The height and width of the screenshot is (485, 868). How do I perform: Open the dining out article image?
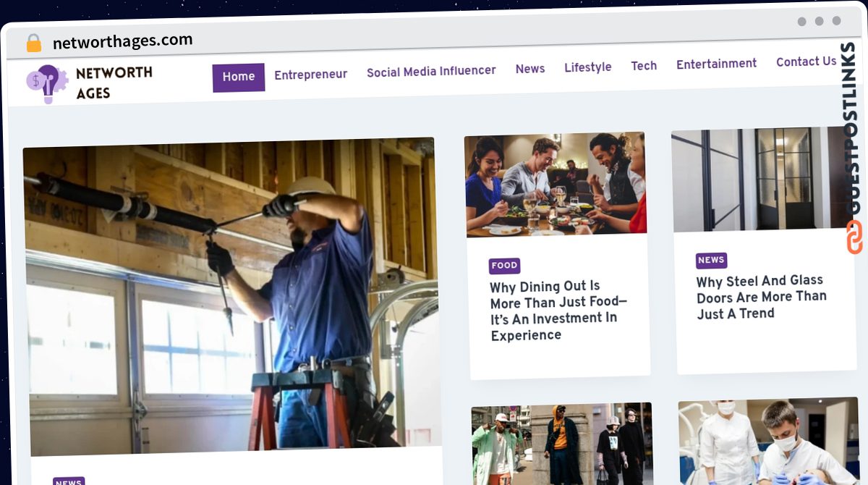(555, 185)
